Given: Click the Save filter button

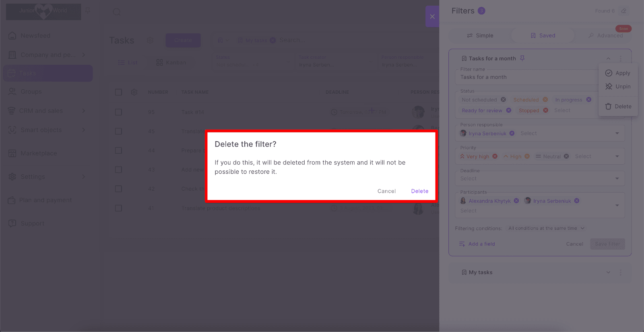Looking at the screenshot, I should coord(607,244).
